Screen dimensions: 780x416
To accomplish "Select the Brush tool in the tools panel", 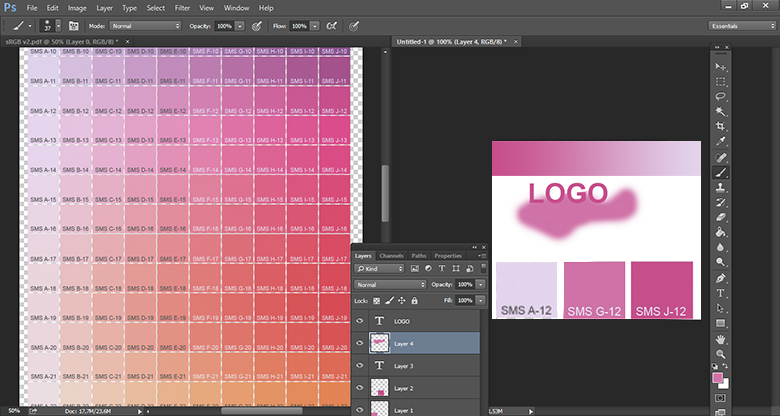I will [x=720, y=172].
